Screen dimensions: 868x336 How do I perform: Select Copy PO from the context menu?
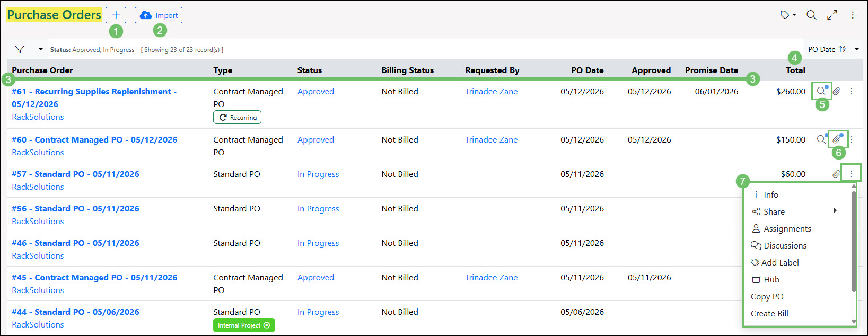(x=767, y=296)
